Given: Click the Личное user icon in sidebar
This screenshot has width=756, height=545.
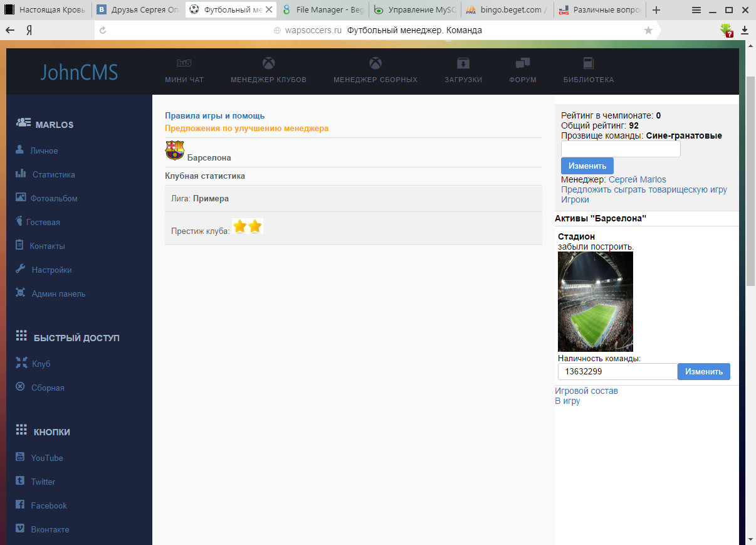Looking at the screenshot, I should (20, 150).
